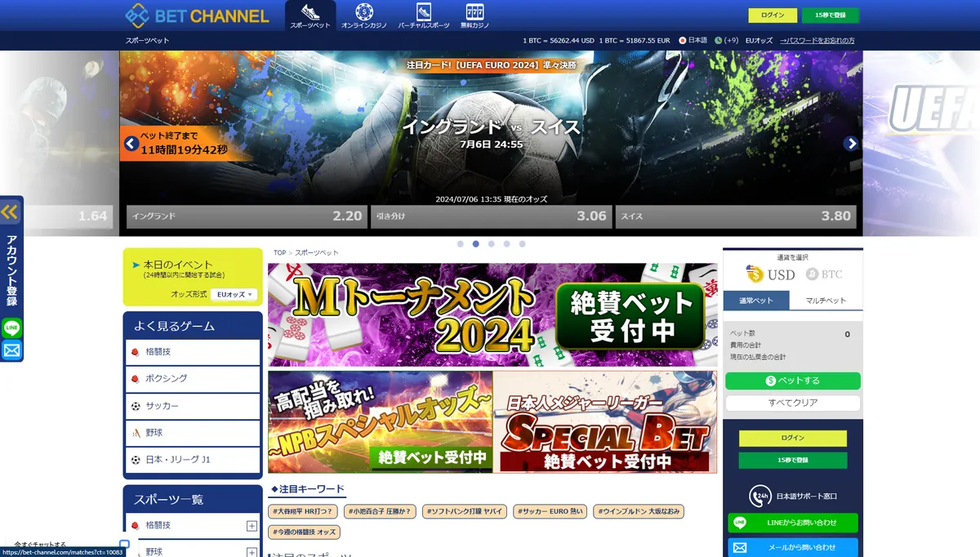Select first carousel pagination dot

click(461, 243)
